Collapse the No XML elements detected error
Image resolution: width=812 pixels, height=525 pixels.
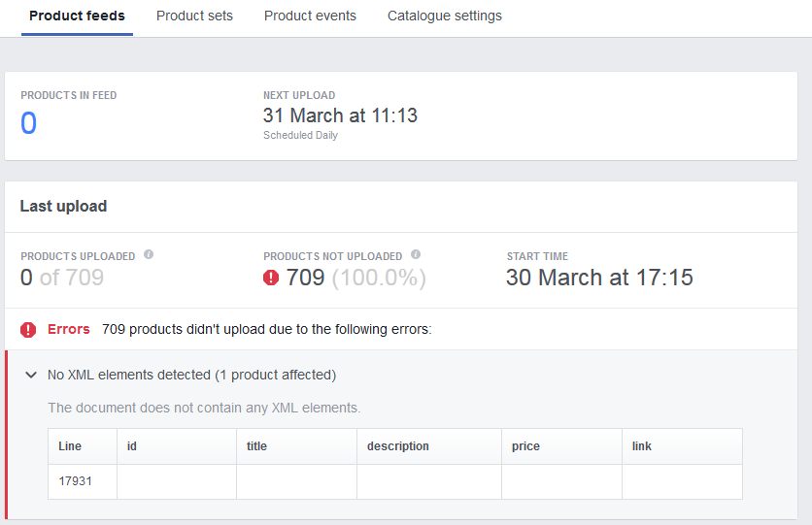click(x=31, y=375)
